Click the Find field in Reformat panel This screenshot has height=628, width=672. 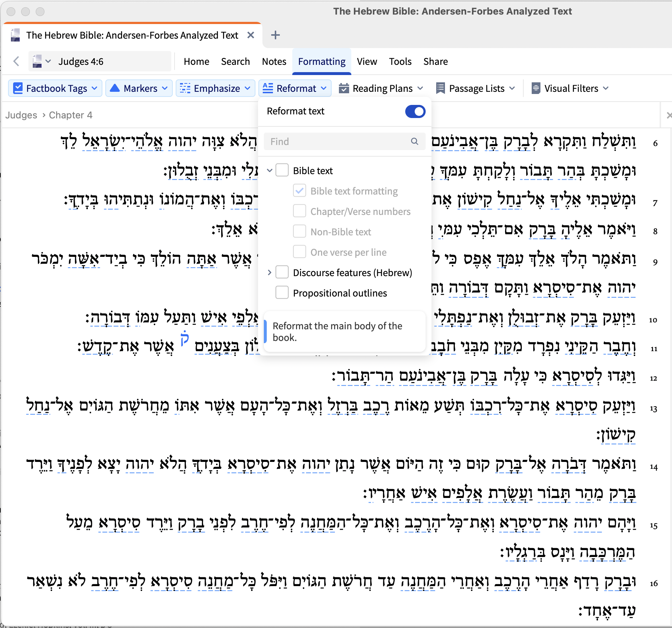(x=344, y=141)
